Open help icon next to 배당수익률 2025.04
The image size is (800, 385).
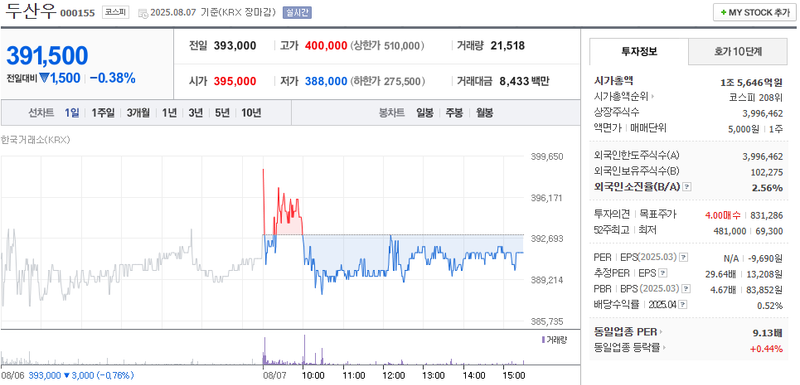pyautogui.click(x=683, y=304)
